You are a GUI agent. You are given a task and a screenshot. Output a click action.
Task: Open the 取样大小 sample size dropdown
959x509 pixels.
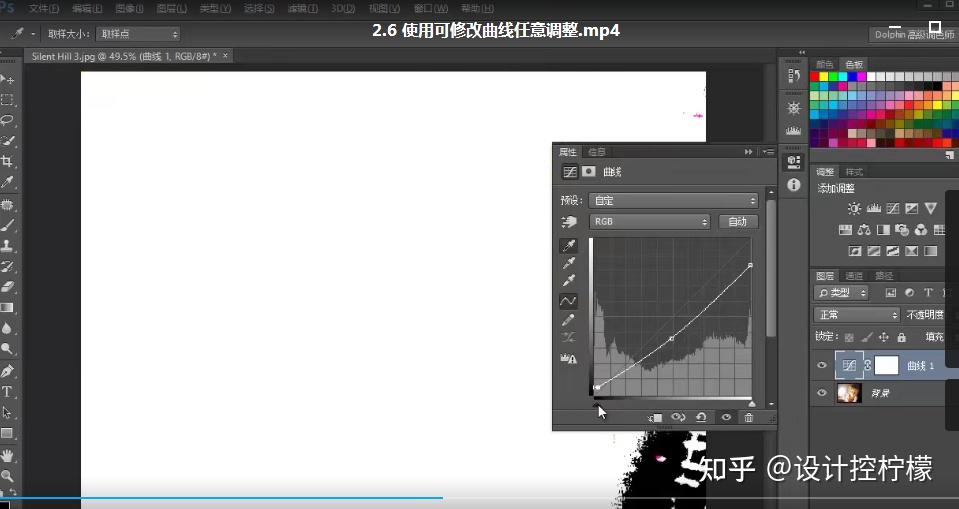(138, 34)
